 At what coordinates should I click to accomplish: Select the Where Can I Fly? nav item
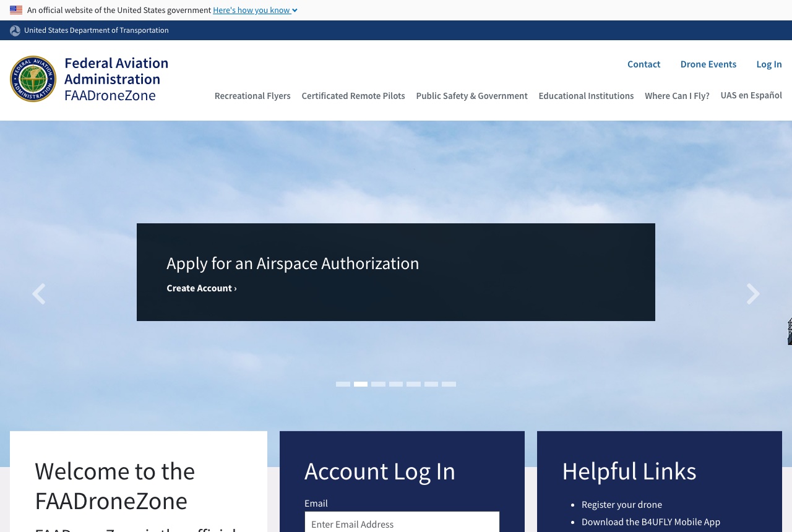point(677,96)
